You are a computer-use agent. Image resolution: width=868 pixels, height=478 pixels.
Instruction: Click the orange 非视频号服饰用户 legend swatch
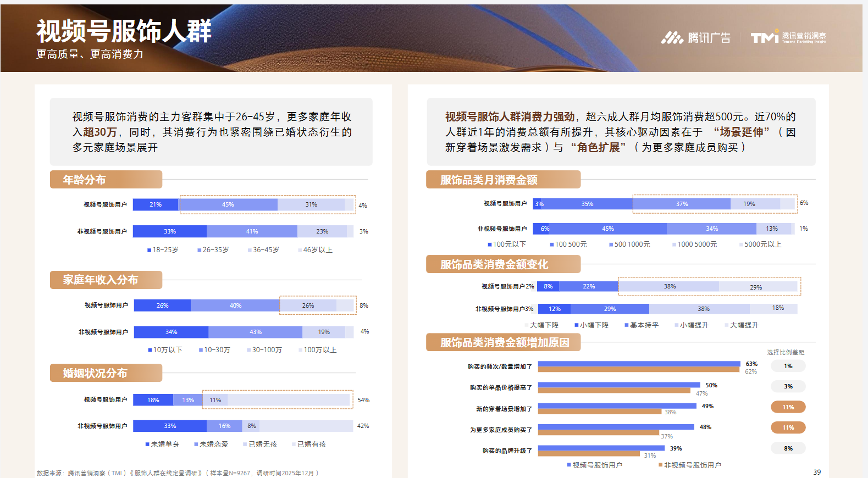(660, 465)
